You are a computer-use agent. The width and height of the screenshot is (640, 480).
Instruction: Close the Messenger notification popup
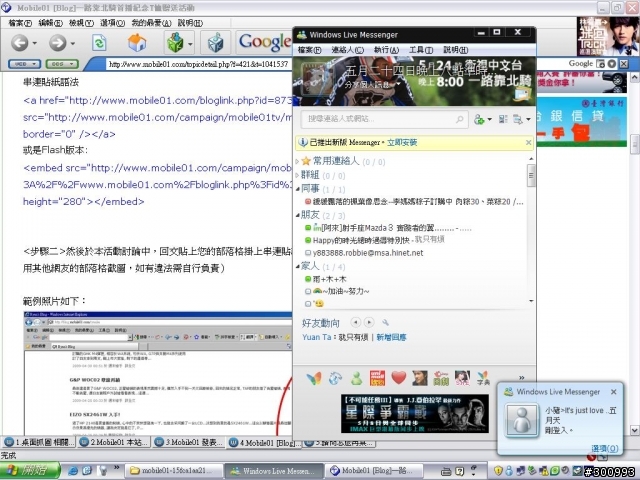pyautogui.click(x=613, y=392)
